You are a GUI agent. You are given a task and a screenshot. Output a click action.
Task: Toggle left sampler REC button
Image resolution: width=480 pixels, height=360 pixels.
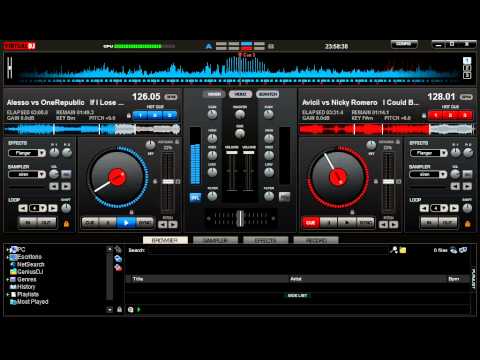pos(66,174)
